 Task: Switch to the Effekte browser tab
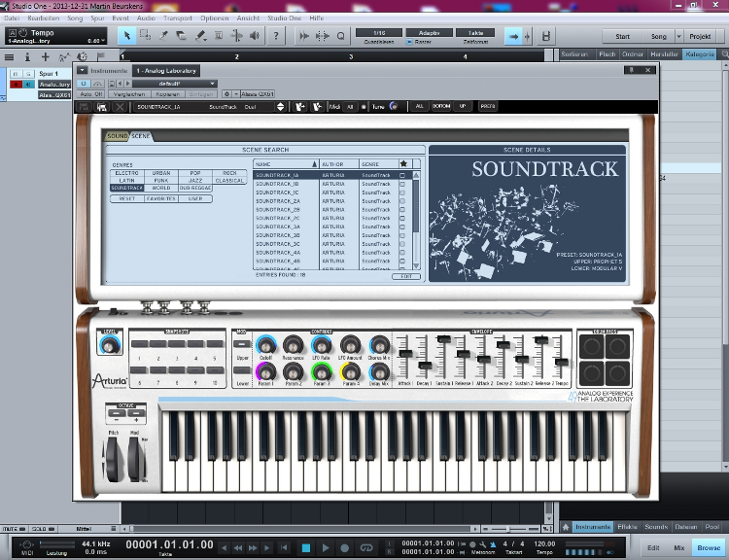[x=627, y=527]
